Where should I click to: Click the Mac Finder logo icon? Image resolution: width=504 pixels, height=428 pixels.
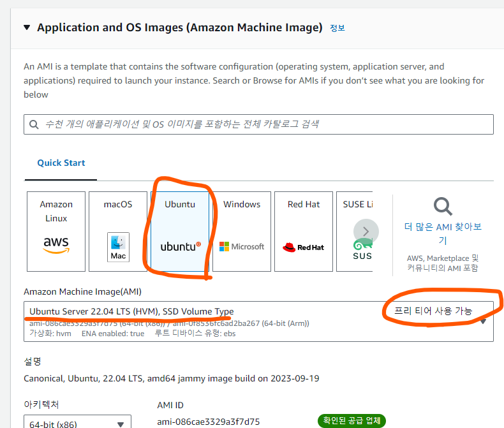[118, 247]
